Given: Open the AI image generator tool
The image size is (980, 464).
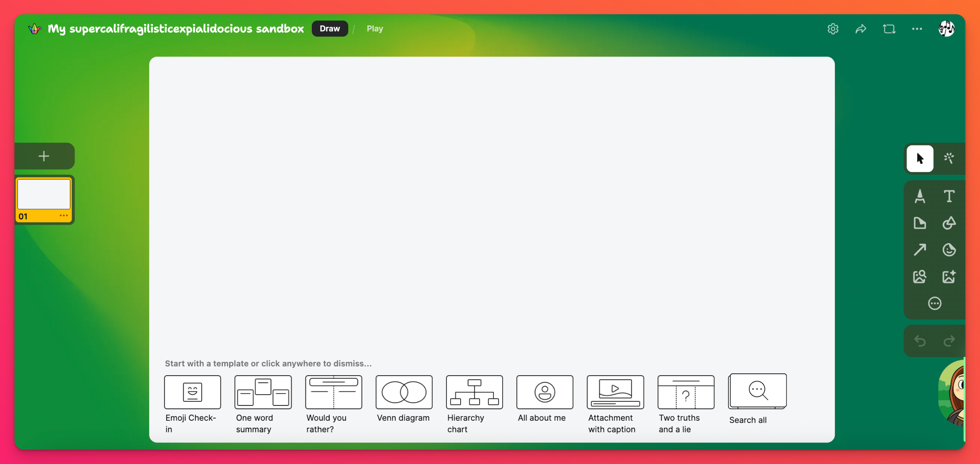Looking at the screenshot, I should point(949,277).
